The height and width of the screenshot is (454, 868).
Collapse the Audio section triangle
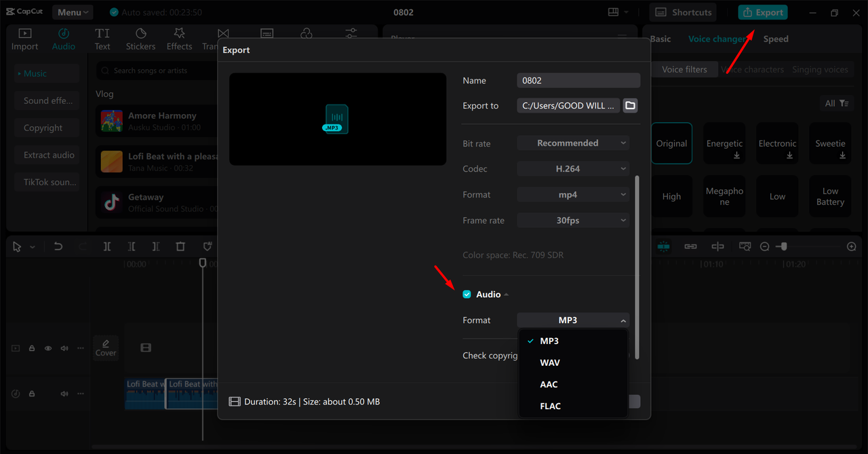[x=507, y=295]
